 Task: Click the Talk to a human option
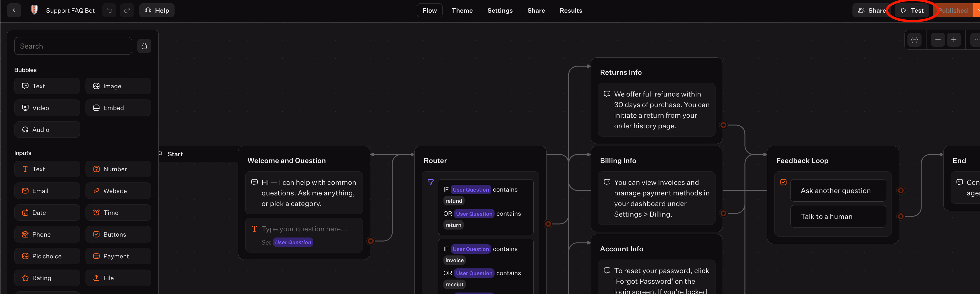(838, 216)
